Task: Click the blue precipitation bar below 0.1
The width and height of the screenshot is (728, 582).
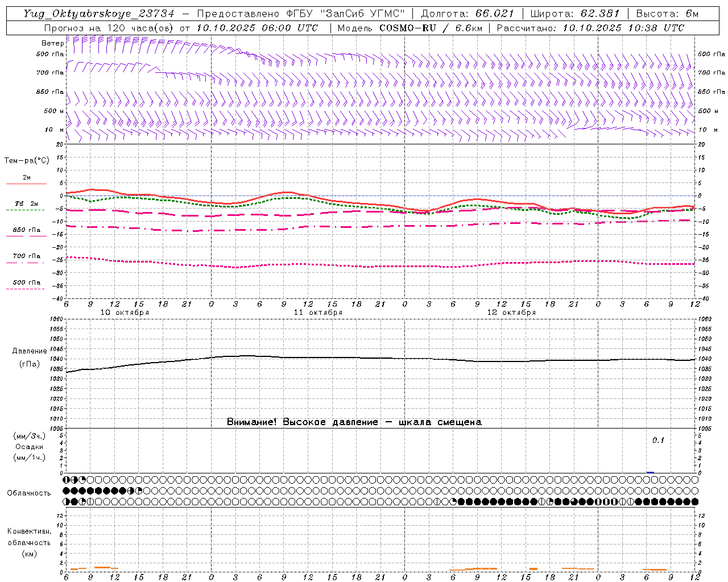Action: click(x=650, y=472)
